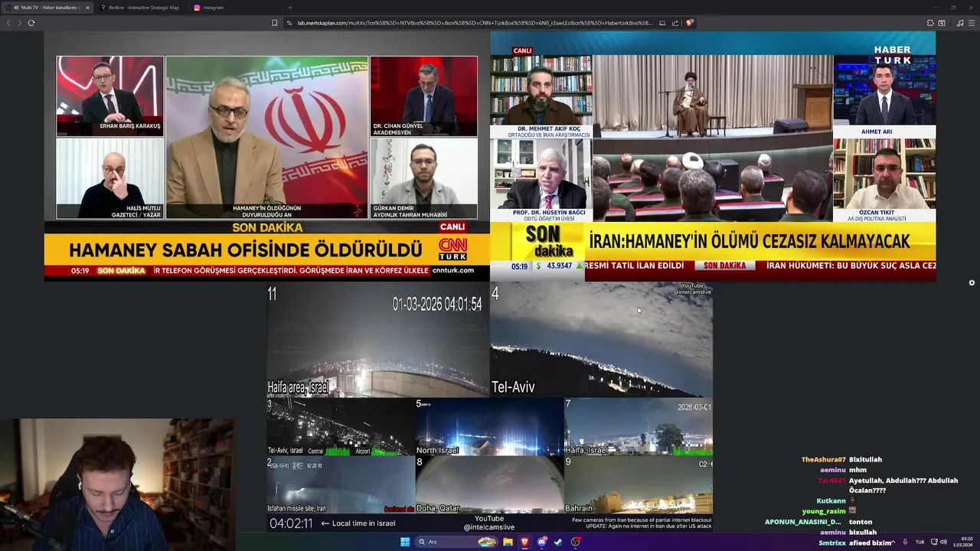The image size is (980, 551).
Task: Select North Israel camera 5 feed
Action: click(489, 427)
